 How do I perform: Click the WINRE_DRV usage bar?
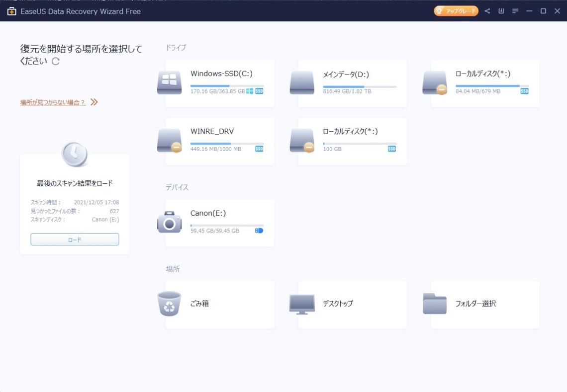point(227,144)
